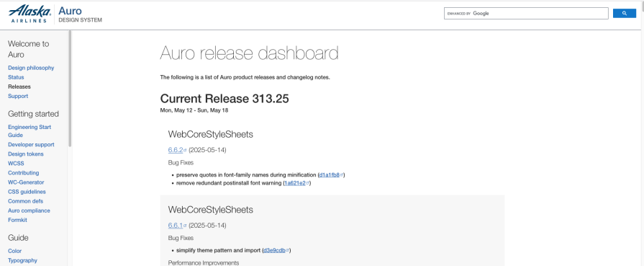Click the Getting started sidebar heading
644x266 pixels.
[x=33, y=114]
